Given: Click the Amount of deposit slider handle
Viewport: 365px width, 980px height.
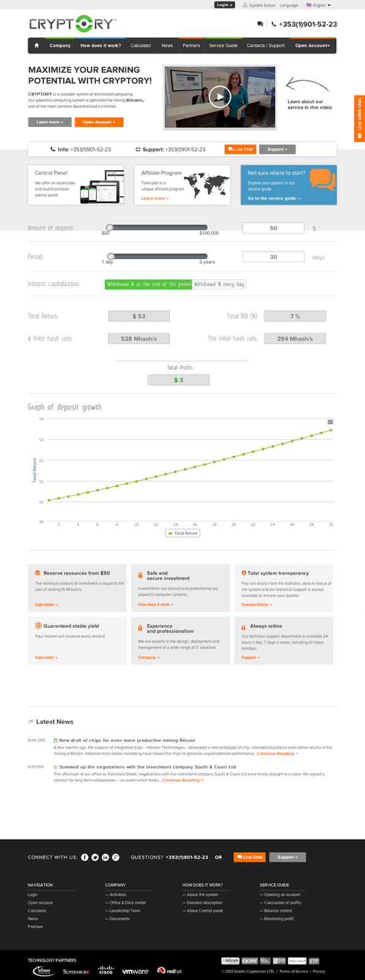Looking at the screenshot, I should [110, 227].
